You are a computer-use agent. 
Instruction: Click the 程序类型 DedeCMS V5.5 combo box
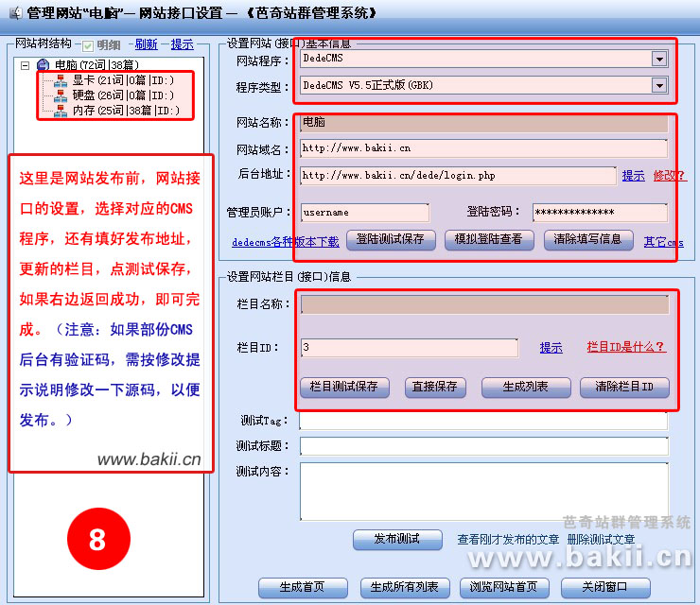tap(484, 85)
